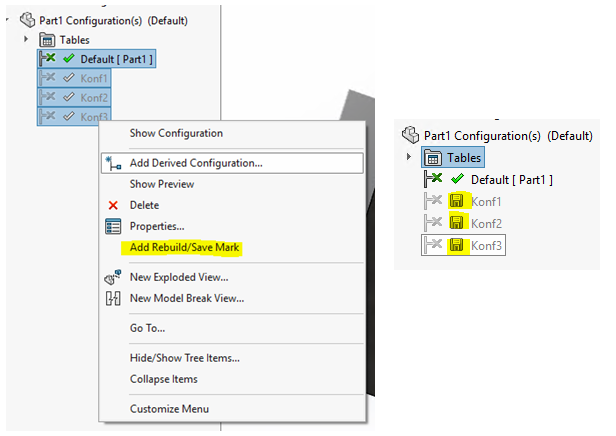Select Default [ Part1 ] in left tree

pos(116,59)
